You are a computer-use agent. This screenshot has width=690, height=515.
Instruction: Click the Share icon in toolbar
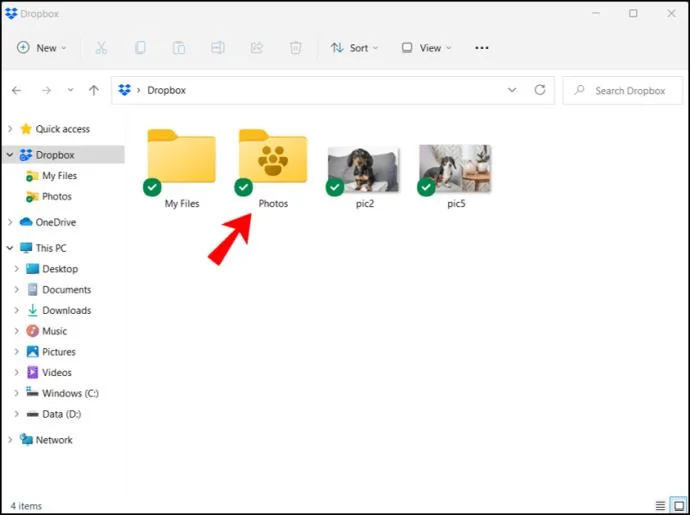pyautogui.click(x=257, y=48)
